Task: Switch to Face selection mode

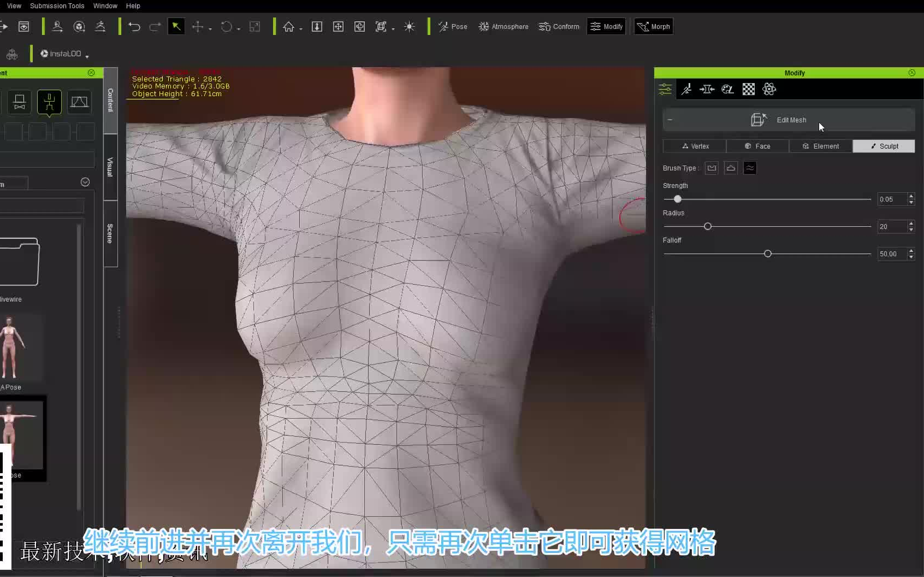Action: [757, 146]
